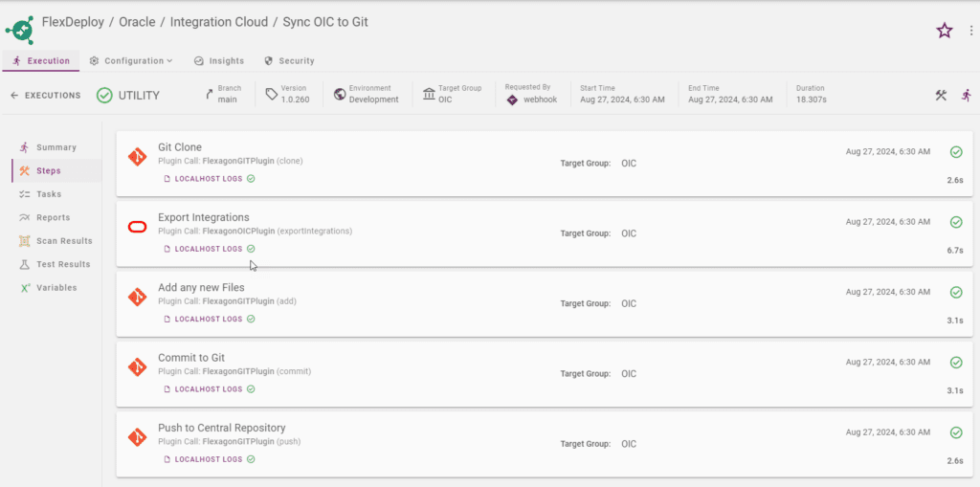The image size is (980, 487).
Task: Open Localhost Logs for Add any new Files
Action: tap(209, 319)
